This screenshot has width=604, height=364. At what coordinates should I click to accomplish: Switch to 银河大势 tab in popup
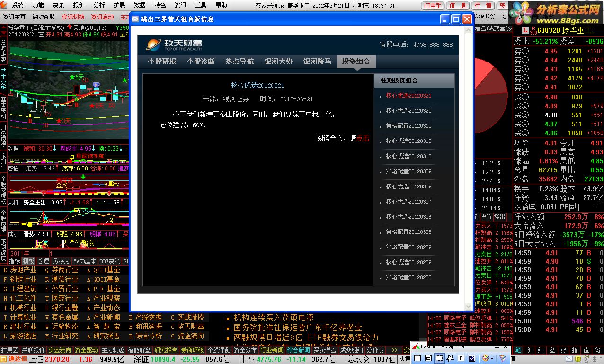pyautogui.click(x=278, y=61)
